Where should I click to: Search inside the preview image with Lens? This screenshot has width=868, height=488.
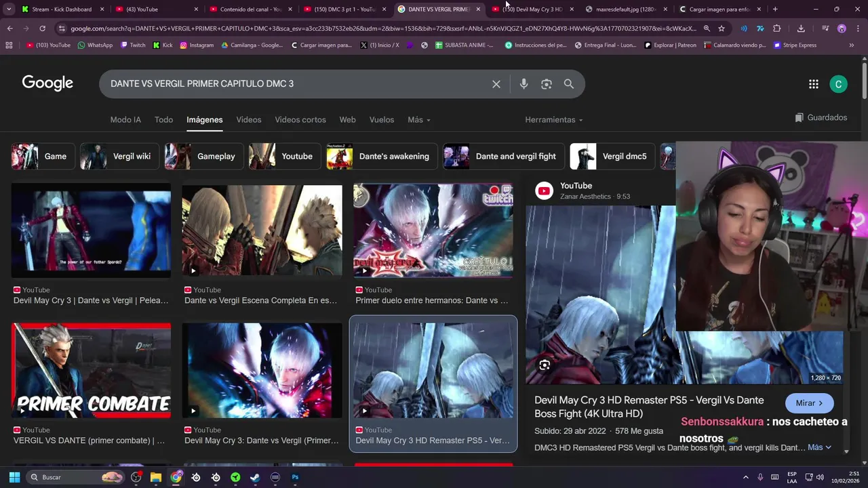545,365
